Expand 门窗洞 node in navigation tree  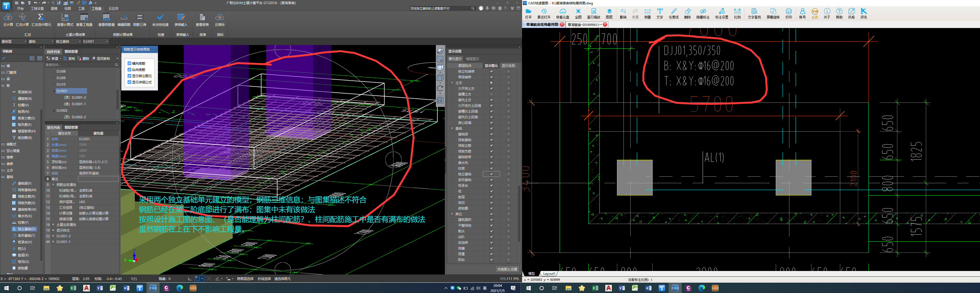point(3,72)
